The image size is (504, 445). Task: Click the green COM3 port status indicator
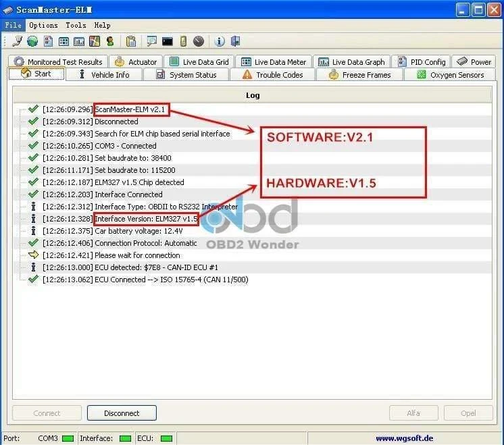tap(68, 438)
